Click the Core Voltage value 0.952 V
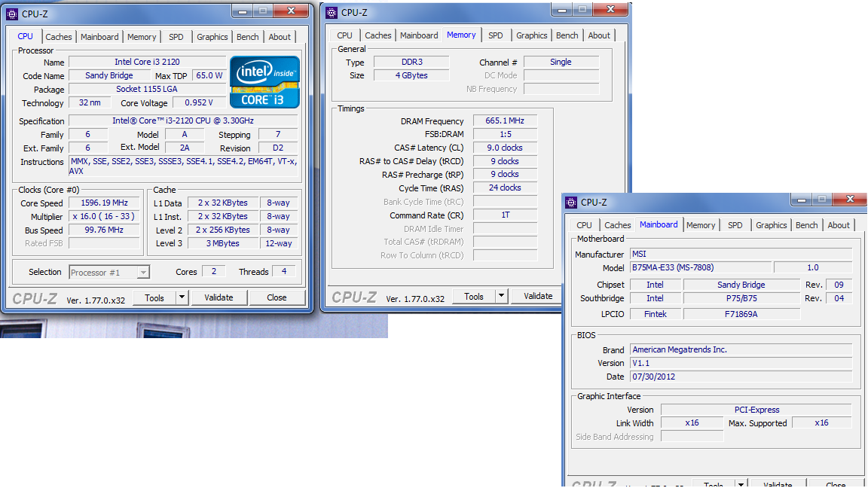Viewport: 868px width, 488px height. [x=199, y=102]
